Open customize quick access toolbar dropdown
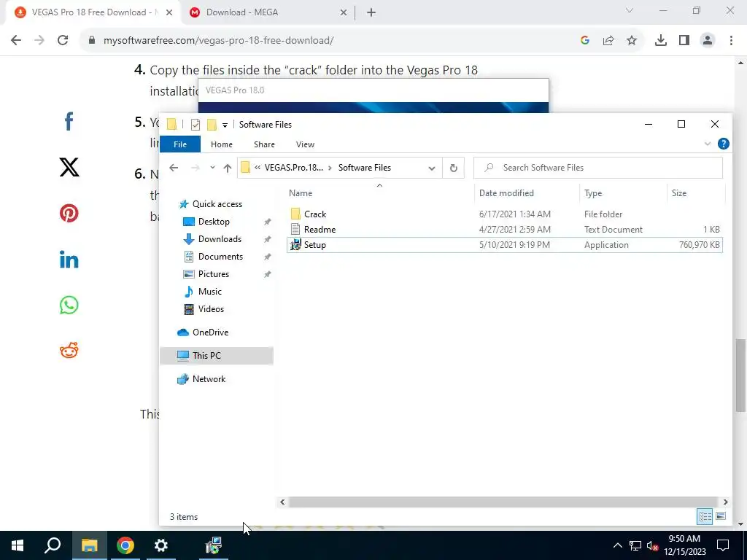Viewport: 747px width, 560px height. point(225,125)
